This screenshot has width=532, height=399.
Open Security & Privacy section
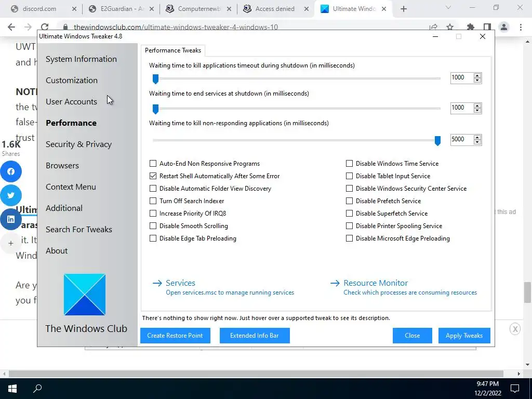click(x=79, y=144)
